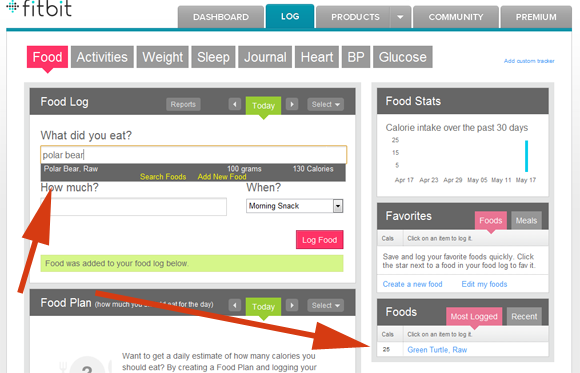The width and height of the screenshot is (580, 373).
Task: Go to previous day in Food Plan
Action: pos(235,305)
